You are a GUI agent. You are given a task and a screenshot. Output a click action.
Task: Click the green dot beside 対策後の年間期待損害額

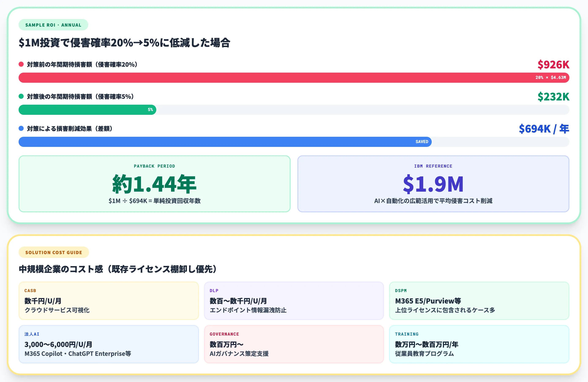coord(21,96)
